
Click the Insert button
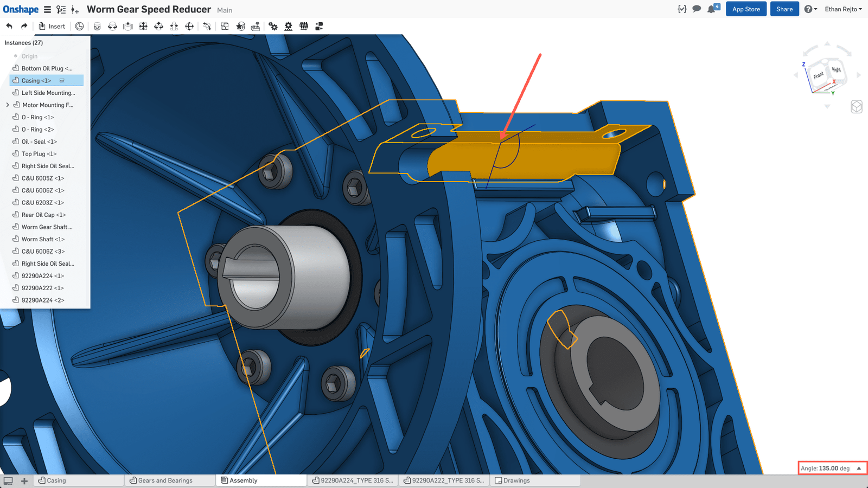[52, 26]
